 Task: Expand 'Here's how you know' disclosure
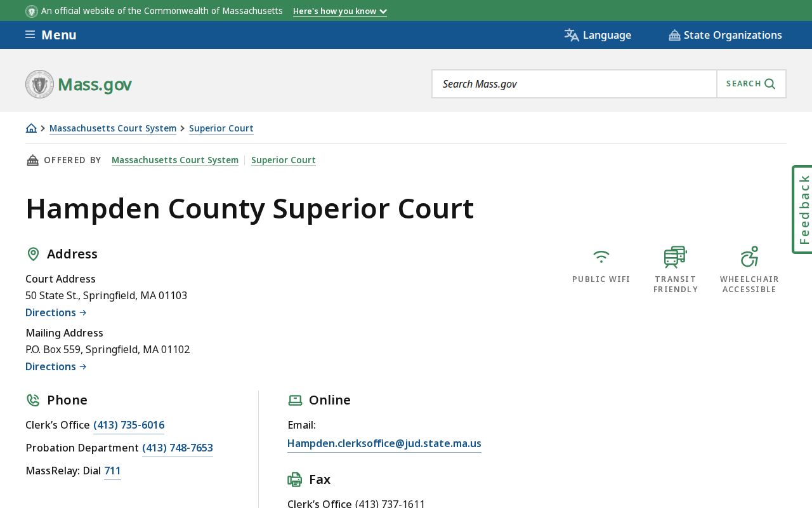tap(340, 11)
